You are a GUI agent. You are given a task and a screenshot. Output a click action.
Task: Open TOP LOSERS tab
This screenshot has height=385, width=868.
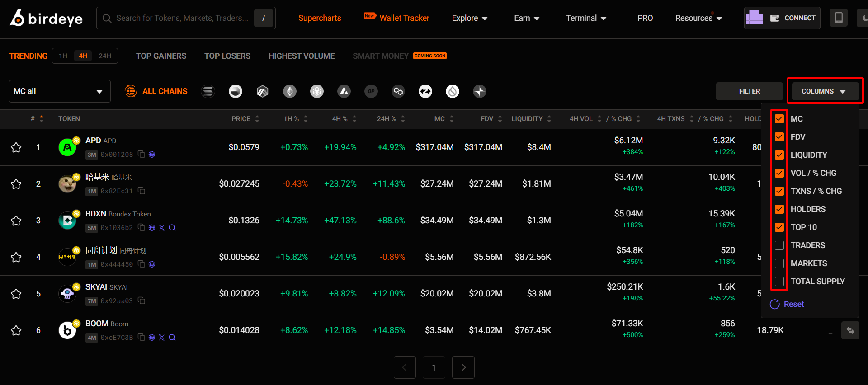(227, 56)
